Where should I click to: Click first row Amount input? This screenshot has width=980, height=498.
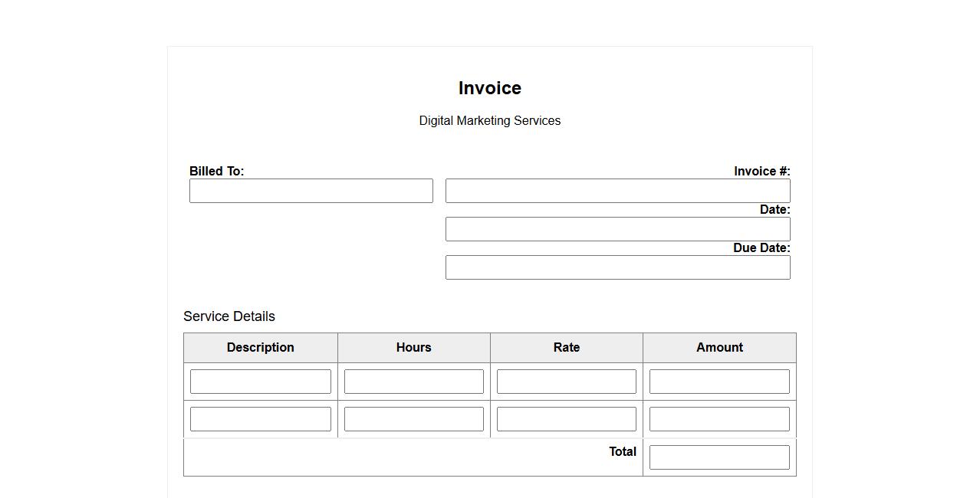tap(719, 382)
